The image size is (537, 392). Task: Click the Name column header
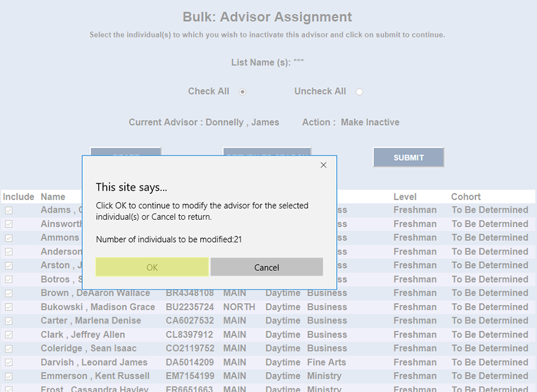coord(53,196)
